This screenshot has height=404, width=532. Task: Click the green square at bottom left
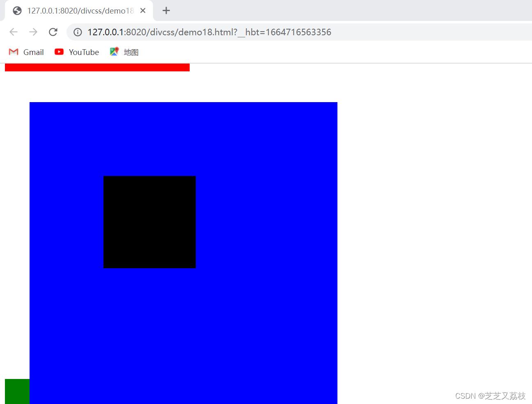tap(17, 391)
